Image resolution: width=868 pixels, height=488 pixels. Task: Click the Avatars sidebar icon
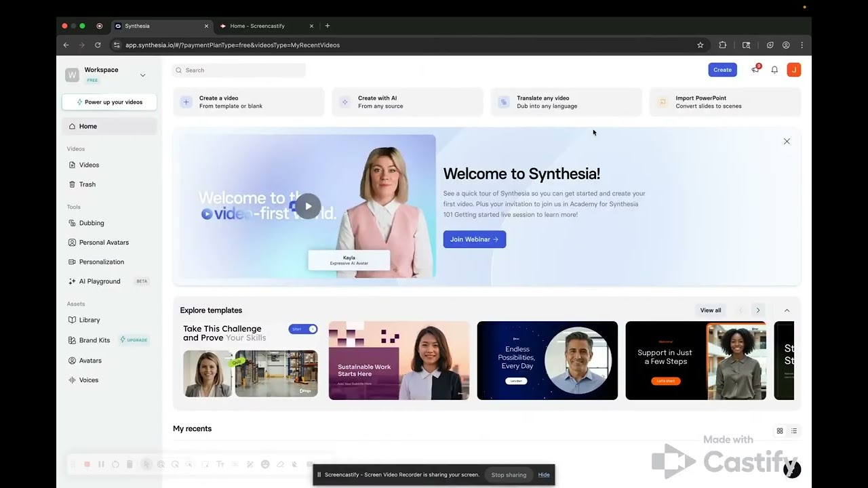point(73,361)
